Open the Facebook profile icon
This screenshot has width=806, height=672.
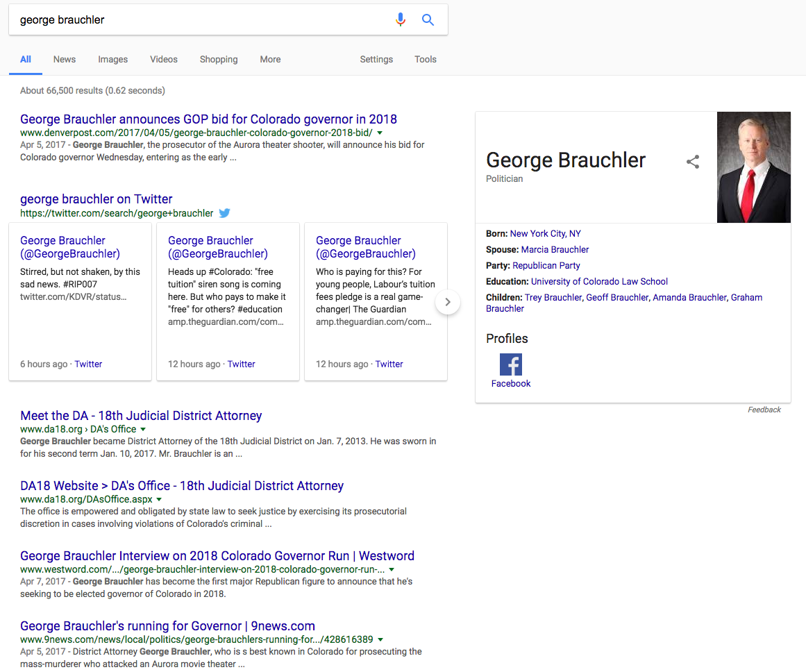coord(510,364)
